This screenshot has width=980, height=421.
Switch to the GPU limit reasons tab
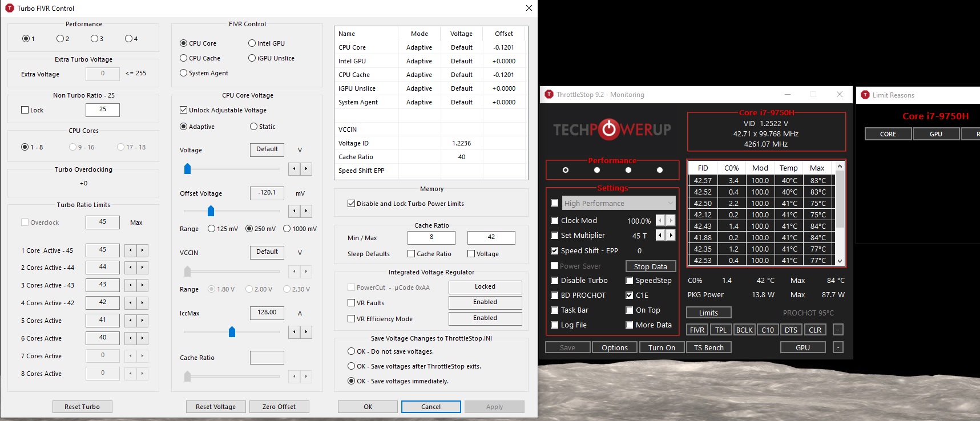coord(935,134)
